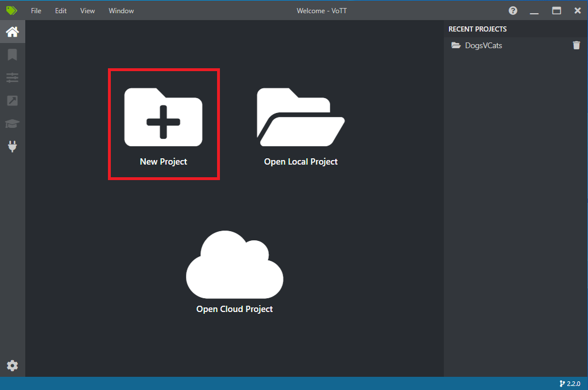
Task: Open connections plug icon in sidebar
Action: coord(13,146)
